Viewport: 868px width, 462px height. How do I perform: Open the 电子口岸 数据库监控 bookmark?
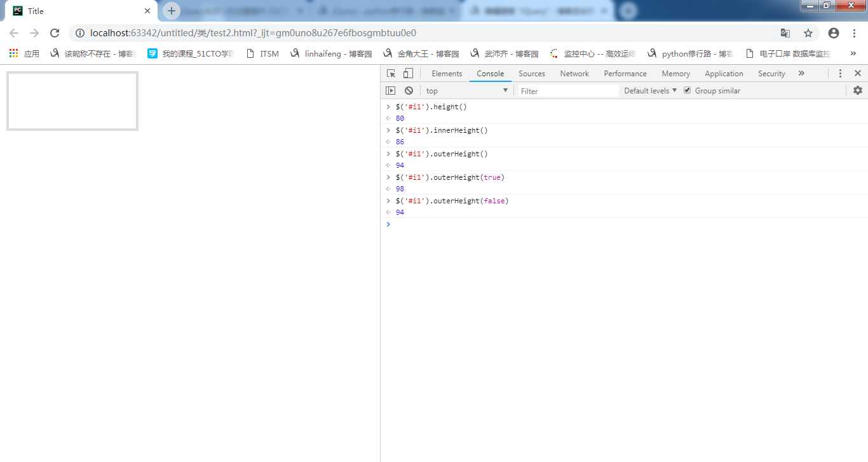coord(787,53)
